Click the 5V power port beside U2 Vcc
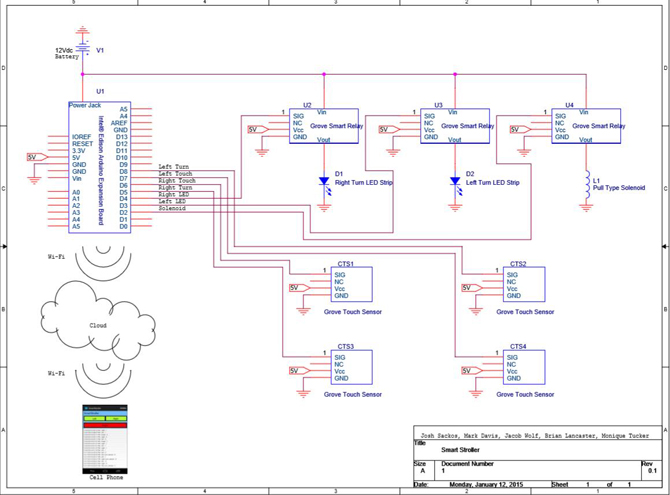The height and width of the screenshot is (495, 670). (258, 130)
